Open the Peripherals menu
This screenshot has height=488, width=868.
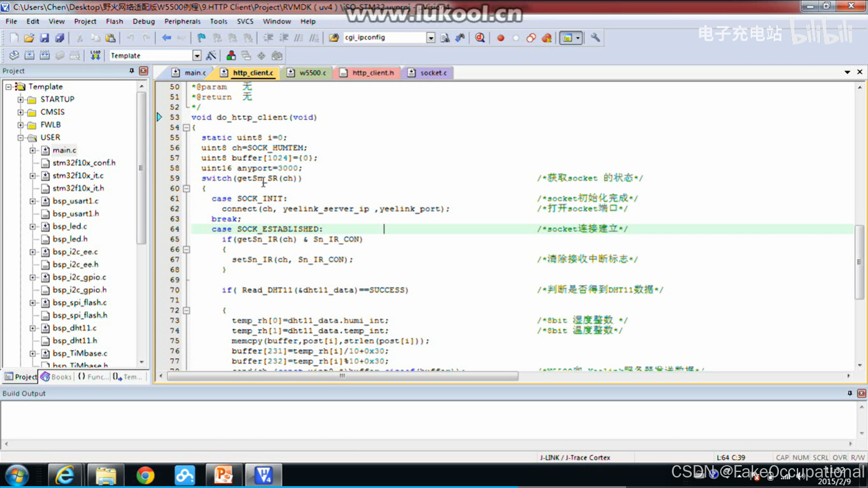(182, 21)
